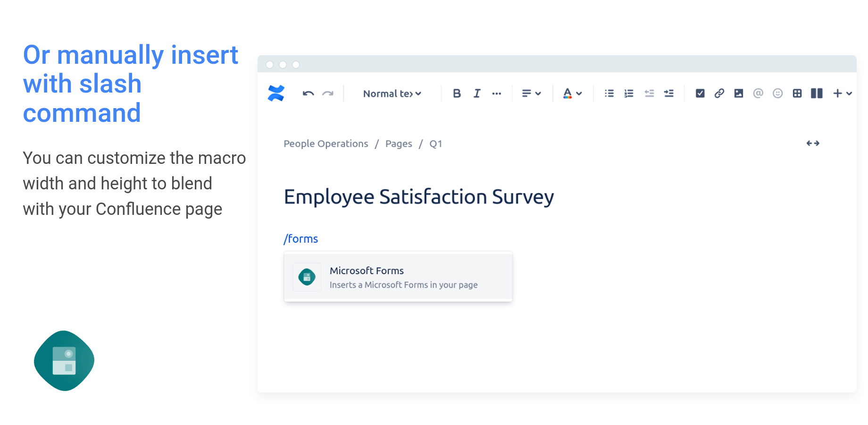Open People Operations breadcrumb link

(x=326, y=144)
